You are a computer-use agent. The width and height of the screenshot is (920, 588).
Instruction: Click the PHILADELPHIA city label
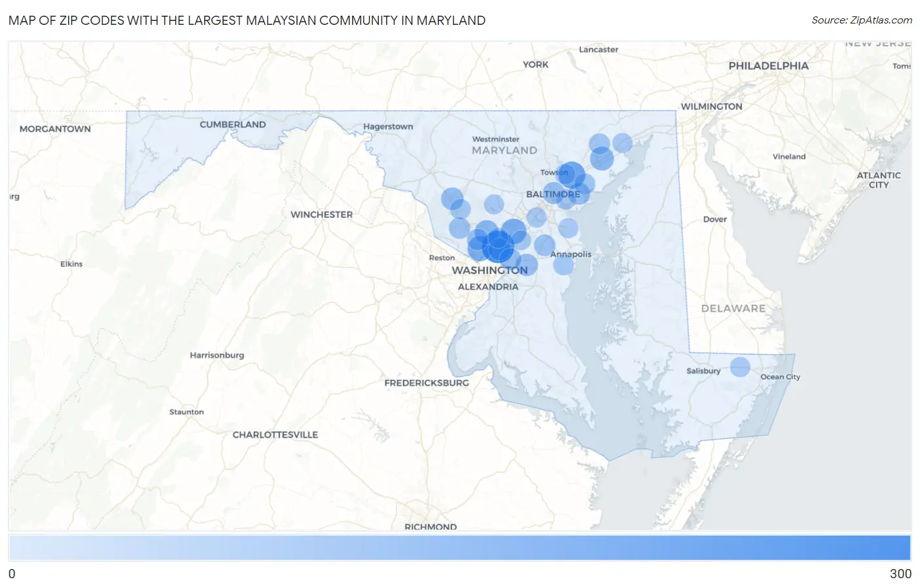pyautogui.click(x=768, y=65)
